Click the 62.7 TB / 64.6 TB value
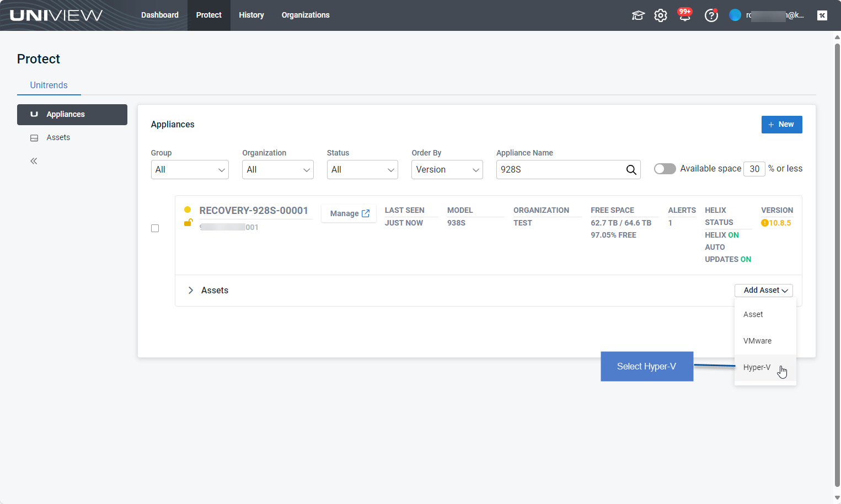The width and height of the screenshot is (841, 504). pyautogui.click(x=621, y=223)
